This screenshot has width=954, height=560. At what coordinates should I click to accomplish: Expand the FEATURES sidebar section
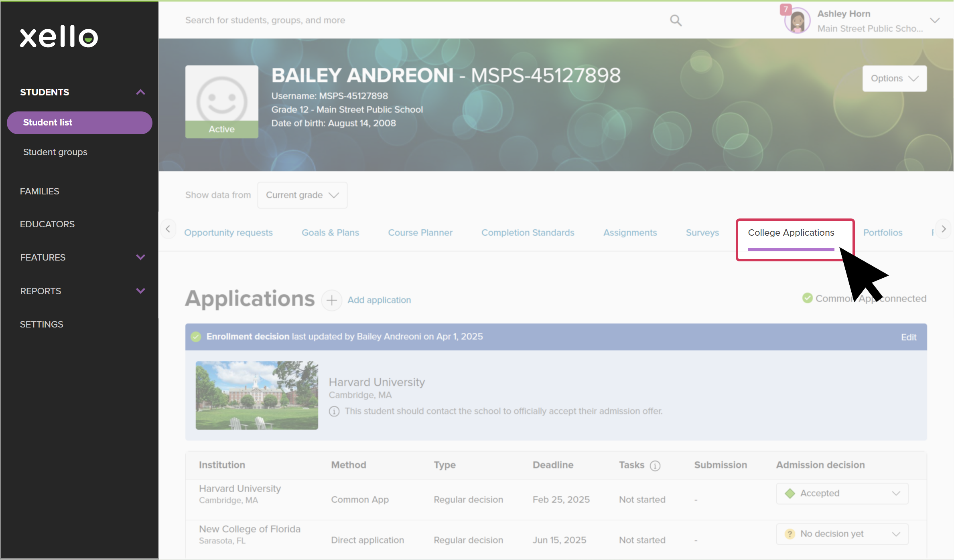point(140,257)
